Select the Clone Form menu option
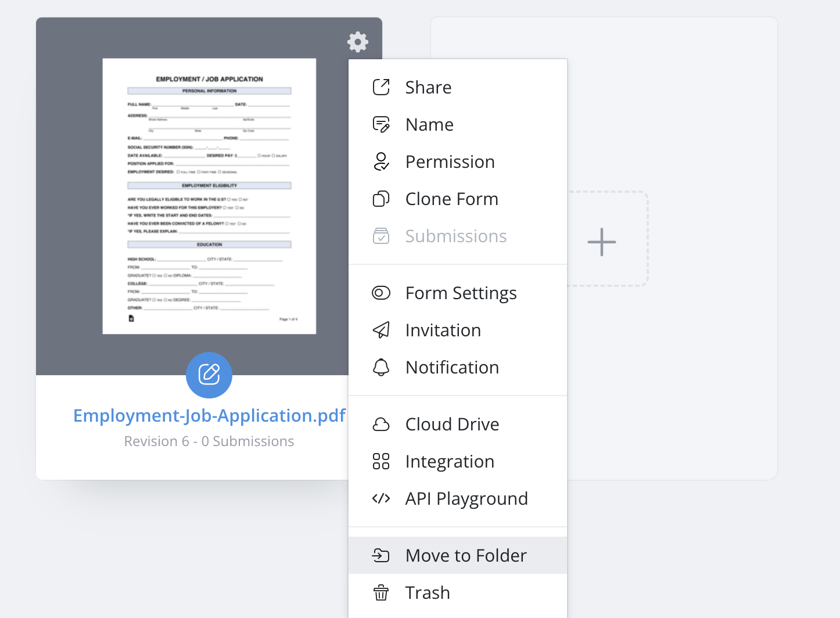This screenshot has height=618, width=840. click(x=451, y=199)
